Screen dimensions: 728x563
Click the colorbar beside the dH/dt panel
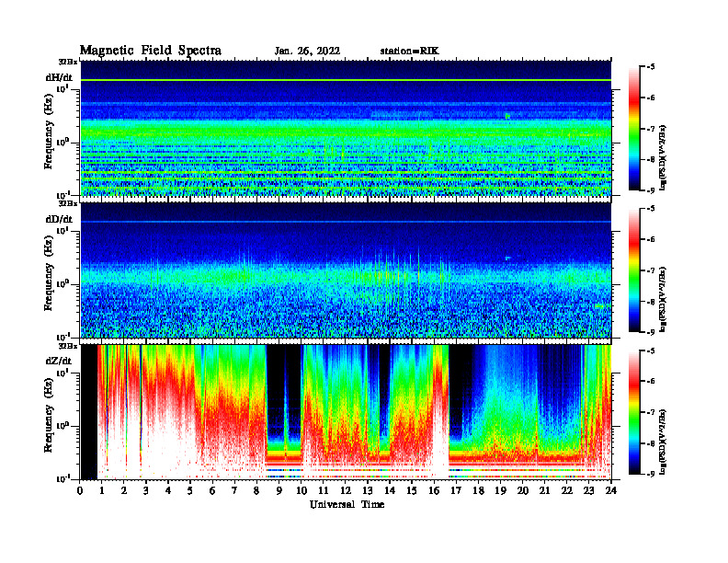click(634, 129)
